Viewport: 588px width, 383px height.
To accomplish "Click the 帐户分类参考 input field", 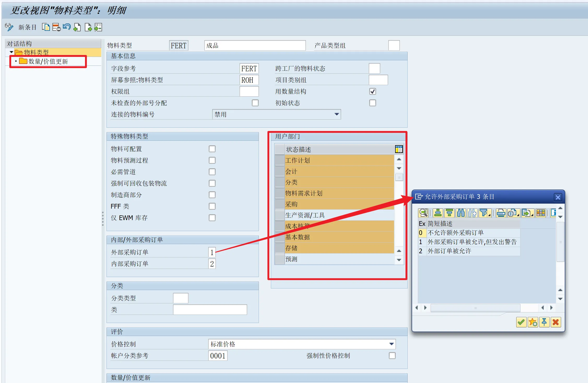I will click(218, 356).
